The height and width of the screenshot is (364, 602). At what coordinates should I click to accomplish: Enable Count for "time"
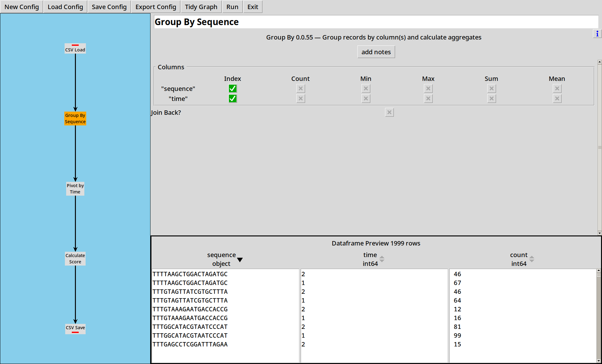pyautogui.click(x=301, y=99)
